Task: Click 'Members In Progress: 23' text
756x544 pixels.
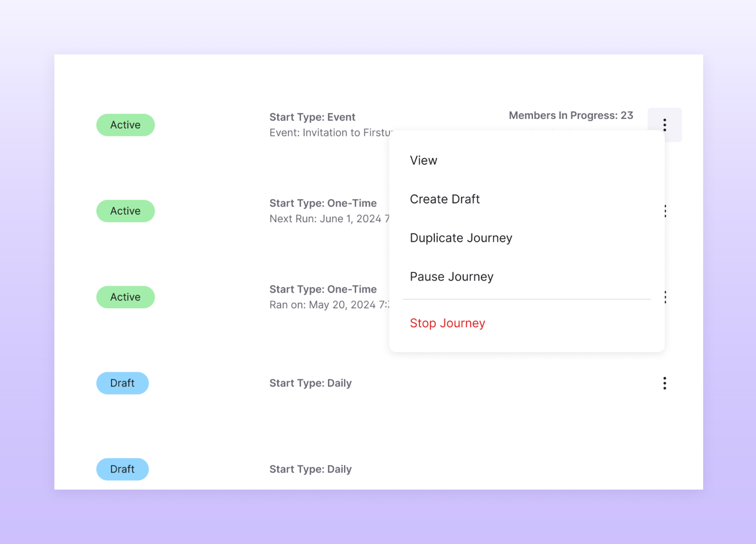Action: tap(571, 115)
